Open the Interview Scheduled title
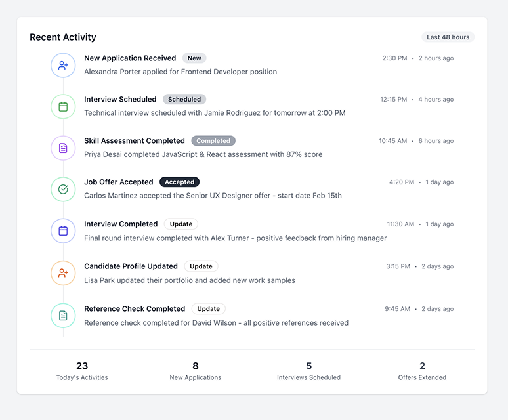The width and height of the screenshot is (508, 420). coord(120,99)
